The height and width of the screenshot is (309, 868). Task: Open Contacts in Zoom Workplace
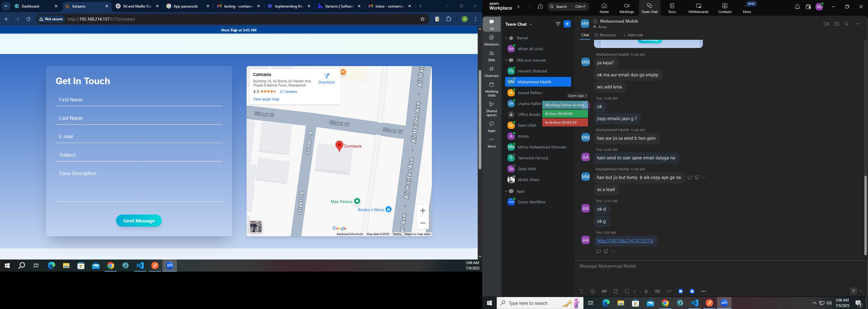[725, 8]
